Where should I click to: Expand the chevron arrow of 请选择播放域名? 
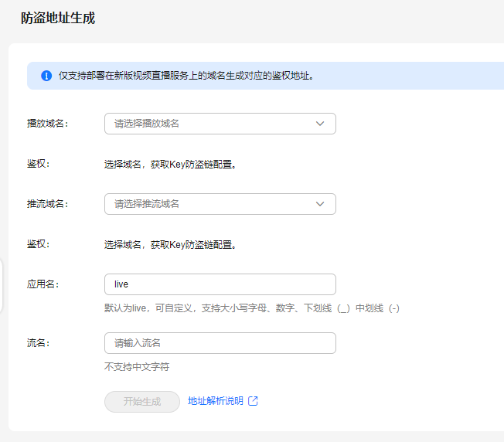[x=320, y=124]
